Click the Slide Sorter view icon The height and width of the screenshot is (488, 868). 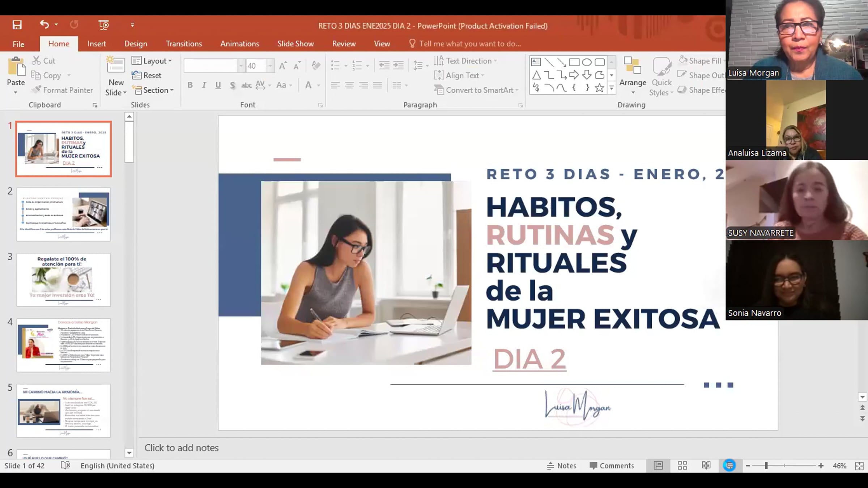682,466
